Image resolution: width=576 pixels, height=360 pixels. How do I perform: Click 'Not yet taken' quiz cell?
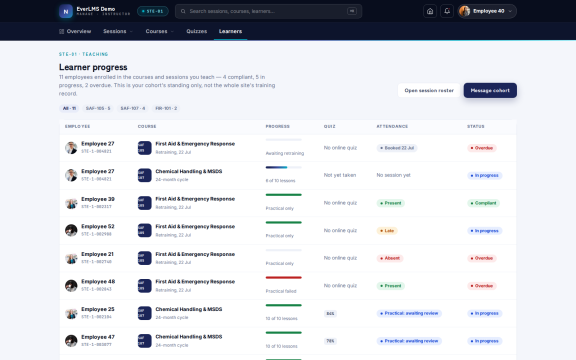pos(340,175)
